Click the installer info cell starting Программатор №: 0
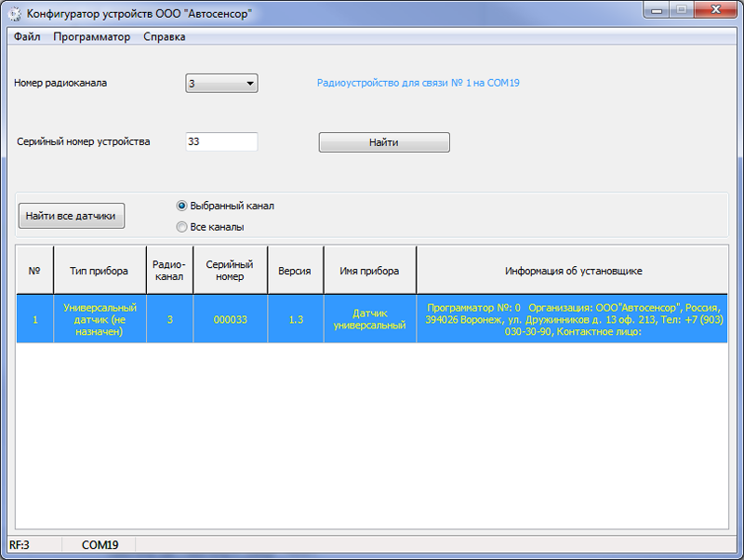 (x=573, y=319)
